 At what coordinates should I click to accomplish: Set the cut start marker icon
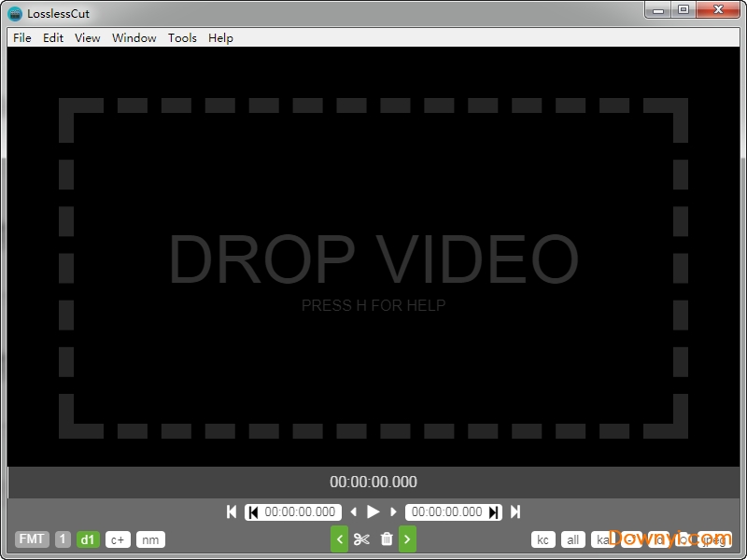tap(253, 511)
